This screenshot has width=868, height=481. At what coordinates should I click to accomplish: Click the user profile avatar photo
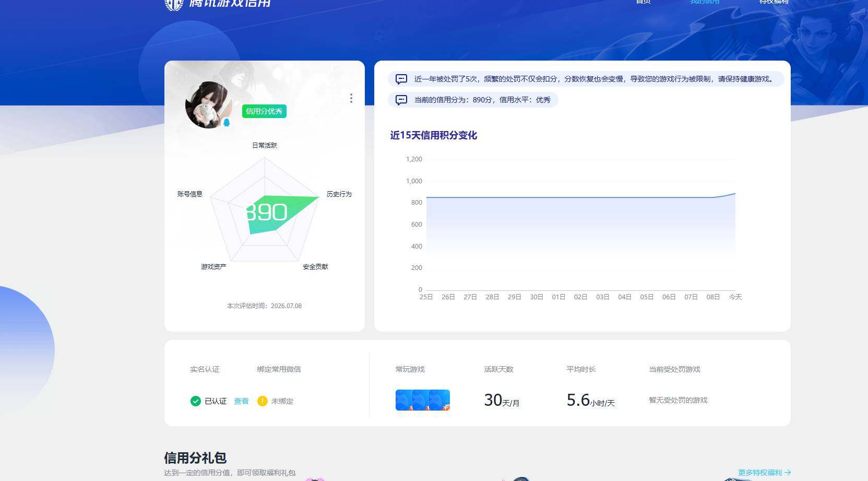209,105
